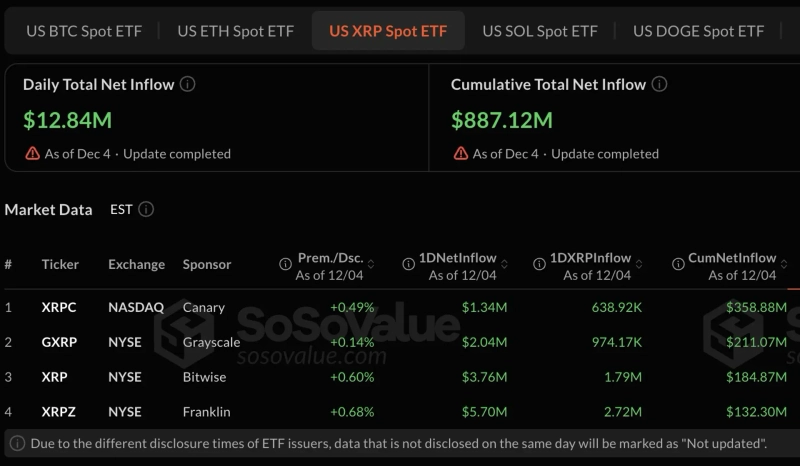Click warning triangle under Cumulative Total Net Inflow
This screenshot has width=800, height=466.
(x=461, y=154)
